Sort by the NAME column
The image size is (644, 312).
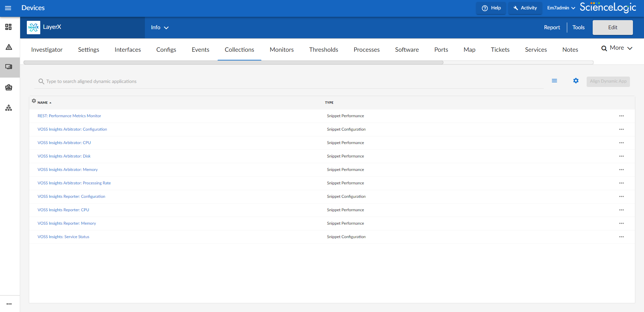coord(44,103)
